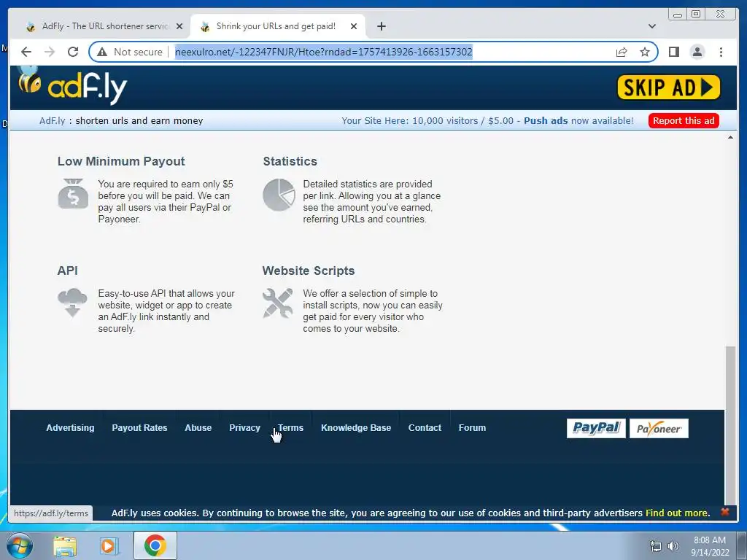This screenshot has width=747, height=560.
Task: Open the Contact footer link
Action: (x=425, y=427)
